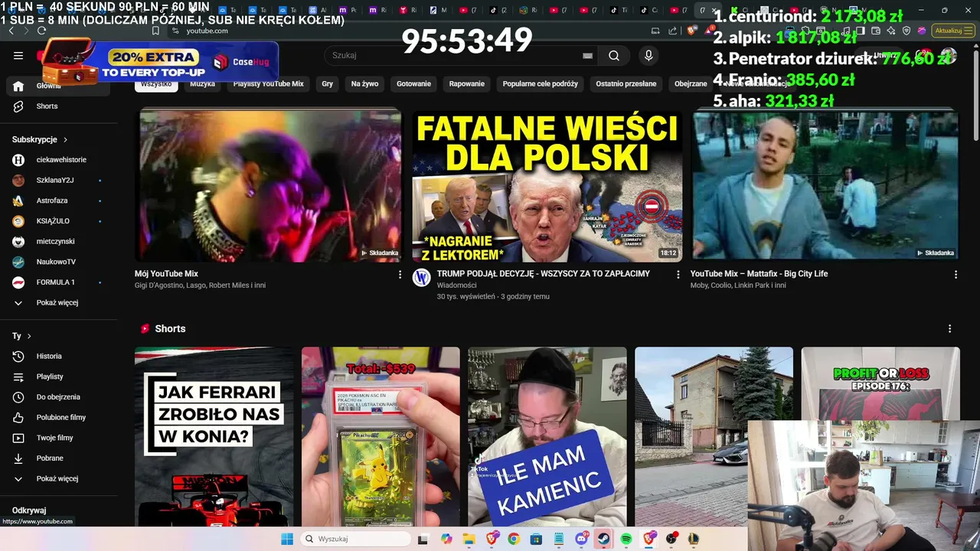Click the Windows taskbar search box
Image resolution: width=980 pixels, height=551 pixels.
[x=354, y=539]
